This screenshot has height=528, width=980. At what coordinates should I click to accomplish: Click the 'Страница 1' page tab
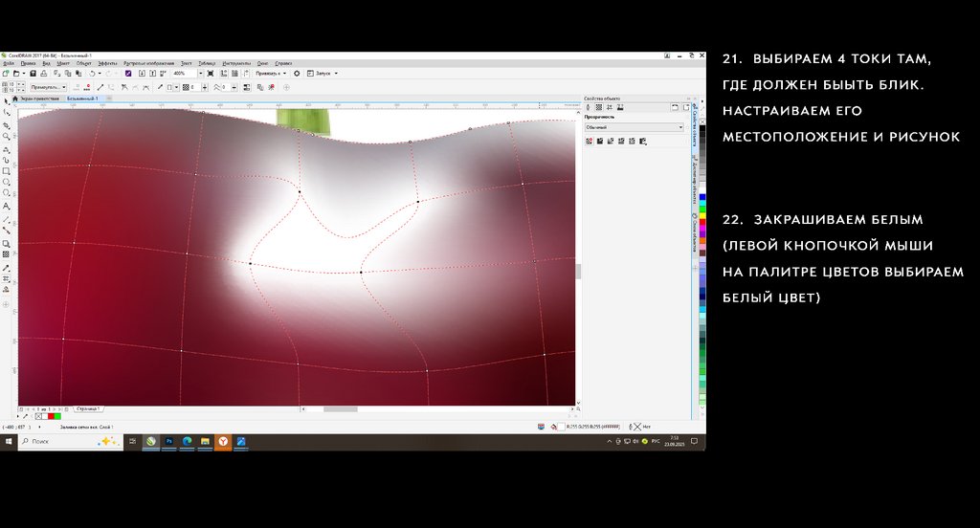click(88, 408)
